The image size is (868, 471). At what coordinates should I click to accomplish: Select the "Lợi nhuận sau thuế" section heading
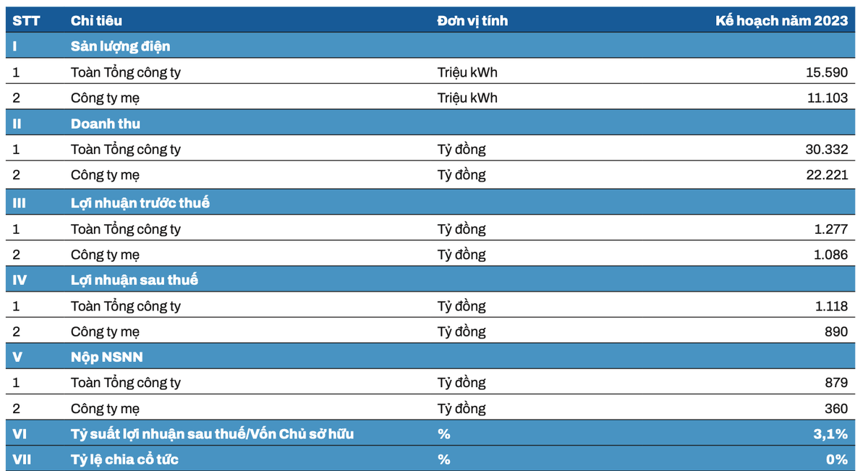(x=134, y=280)
